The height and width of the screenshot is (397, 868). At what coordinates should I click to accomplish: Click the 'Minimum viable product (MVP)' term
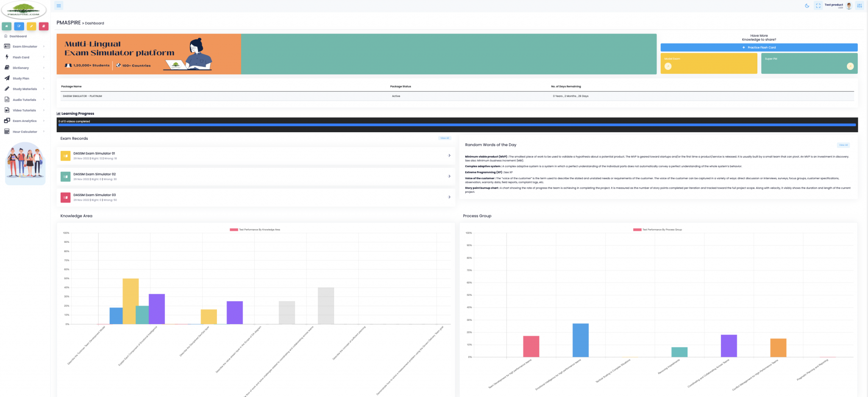tap(486, 157)
